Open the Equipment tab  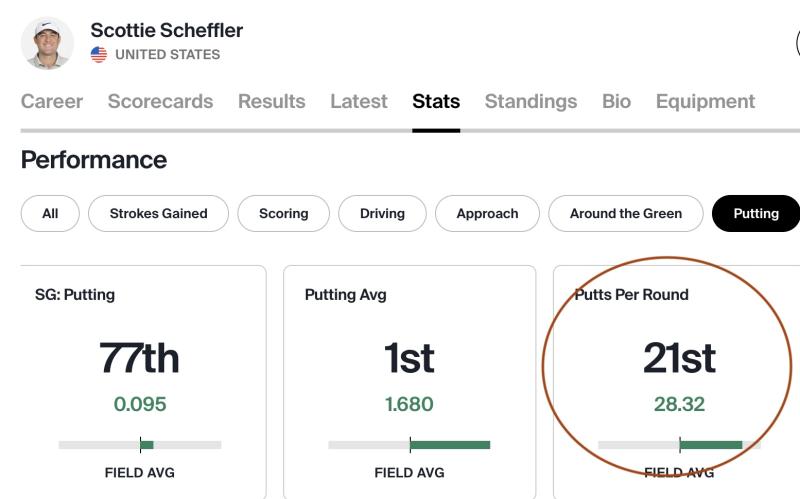coord(705,101)
